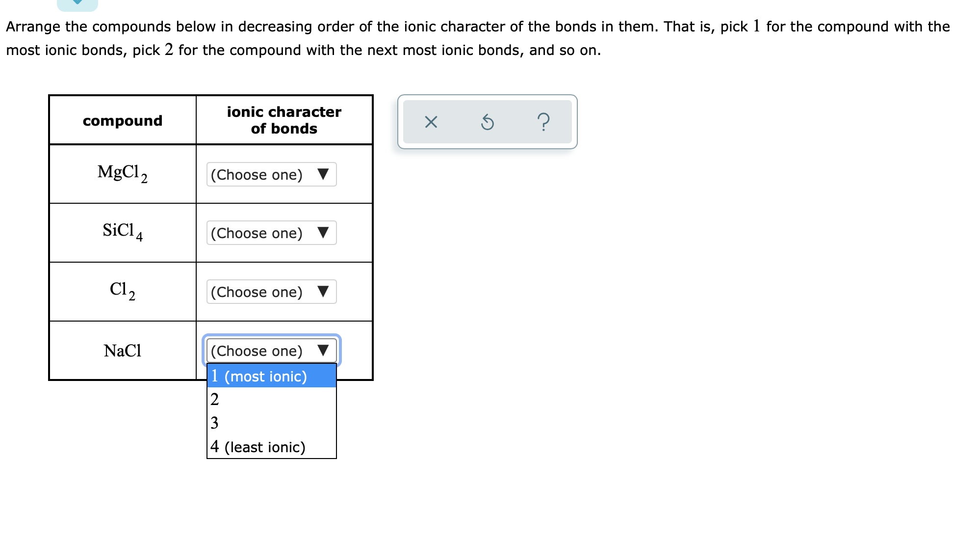
Task: Open the SiCl4 ionic character dropdown
Action: click(x=271, y=233)
